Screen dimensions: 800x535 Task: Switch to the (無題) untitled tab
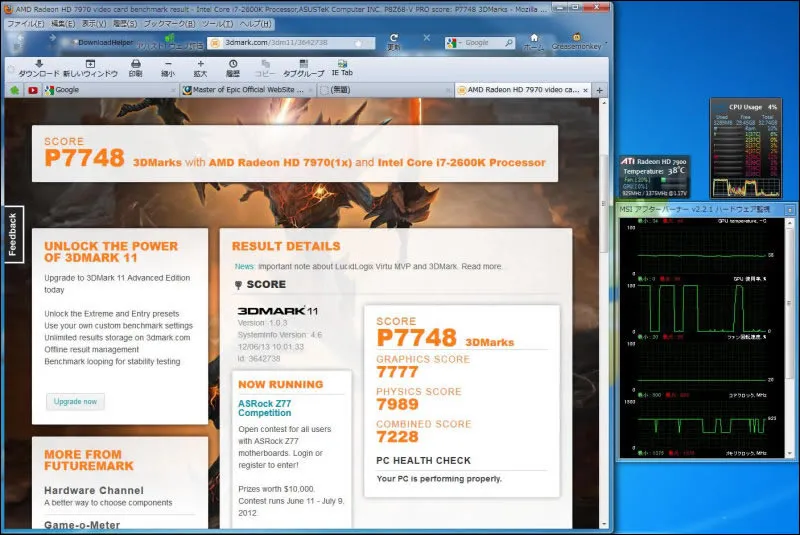(x=385, y=90)
